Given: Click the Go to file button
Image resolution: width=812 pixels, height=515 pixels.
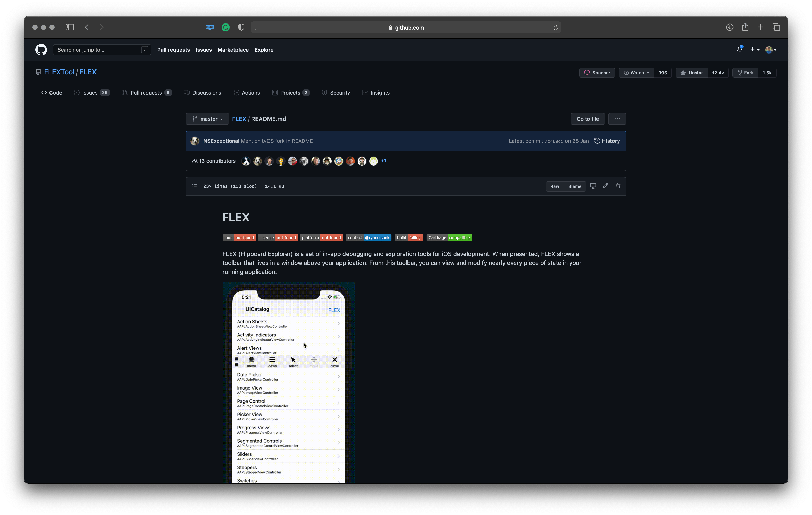Looking at the screenshot, I should tap(587, 119).
